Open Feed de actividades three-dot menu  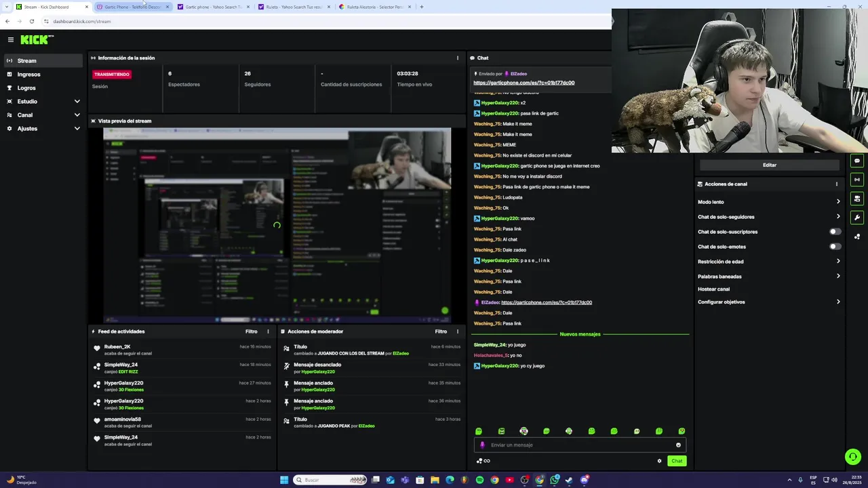(268, 331)
